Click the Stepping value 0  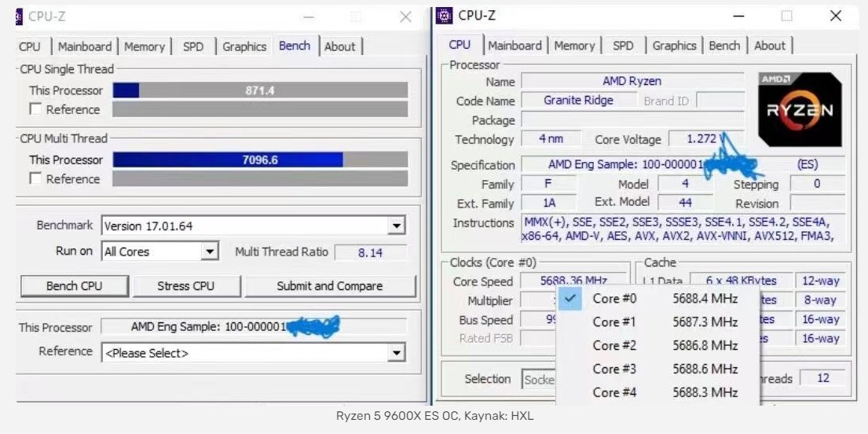pos(817,183)
